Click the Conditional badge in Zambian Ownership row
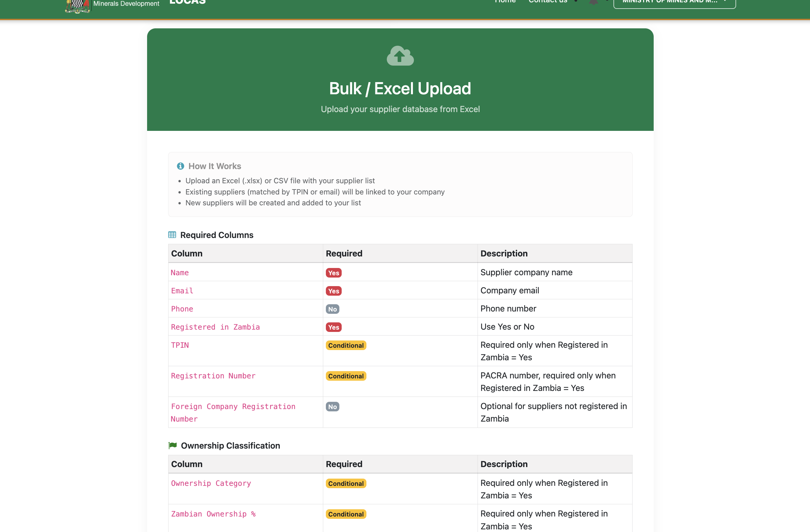 [346, 514]
